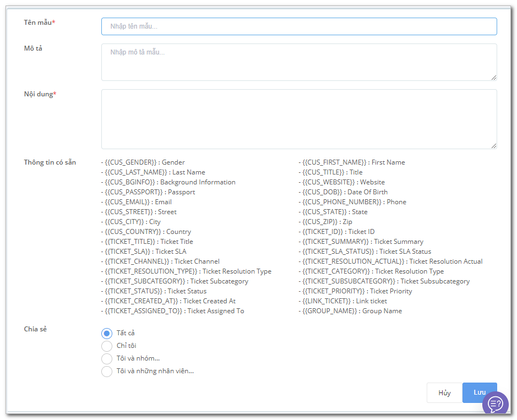Click the {{TICKET_RESOLUTION_TYPE}} placeholder line

click(186, 271)
